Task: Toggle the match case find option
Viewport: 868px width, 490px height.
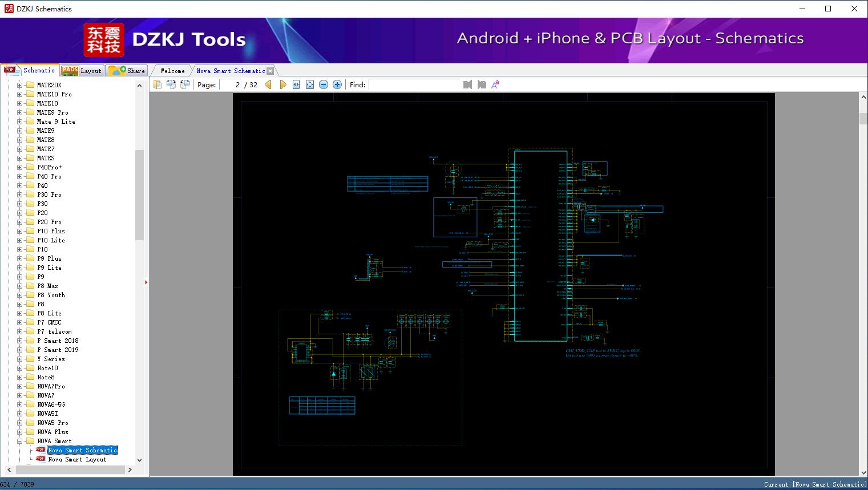Action: click(x=495, y=84)
